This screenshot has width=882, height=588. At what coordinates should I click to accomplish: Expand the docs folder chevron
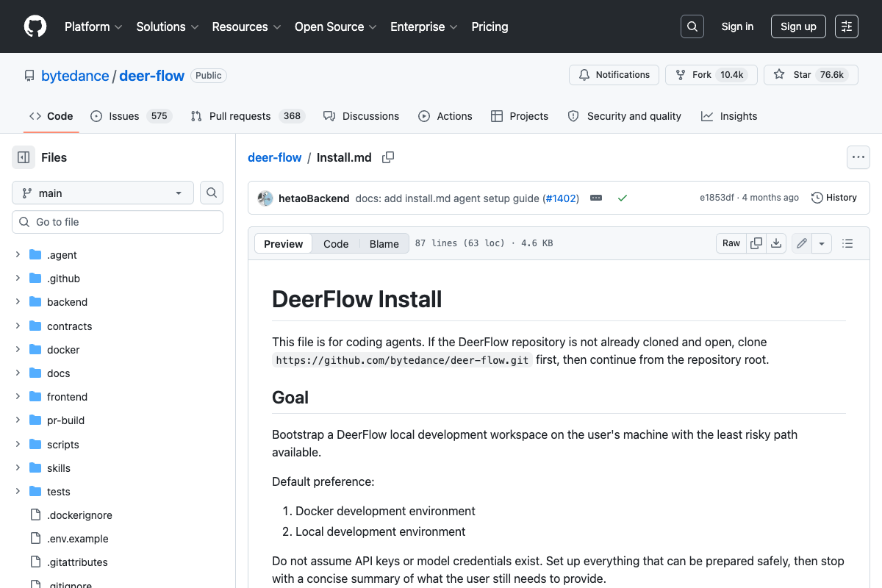[x=18, y=373]
